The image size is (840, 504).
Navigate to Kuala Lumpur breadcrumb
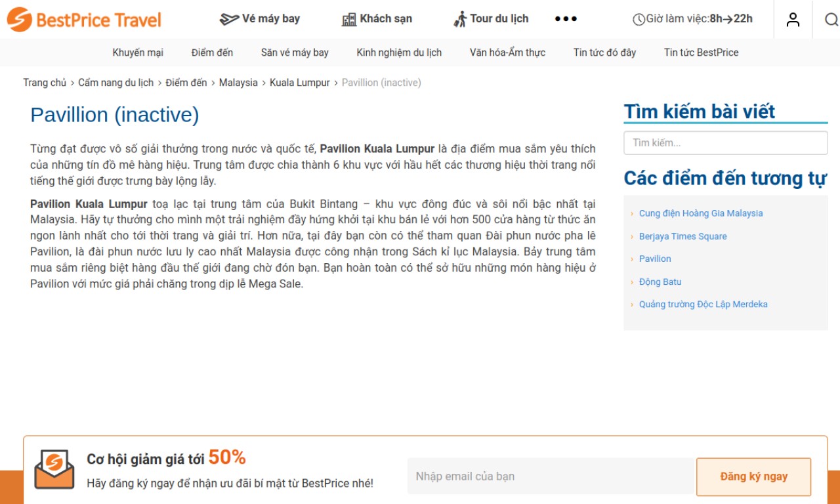[300, 83]
